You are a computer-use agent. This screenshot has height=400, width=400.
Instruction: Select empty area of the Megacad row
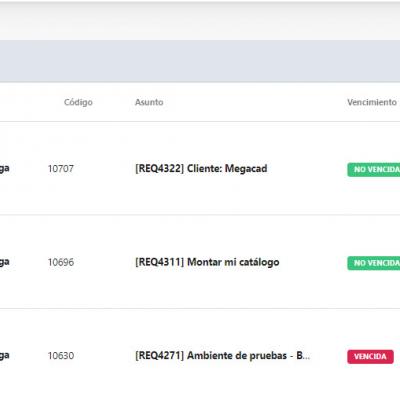(307, 193)
